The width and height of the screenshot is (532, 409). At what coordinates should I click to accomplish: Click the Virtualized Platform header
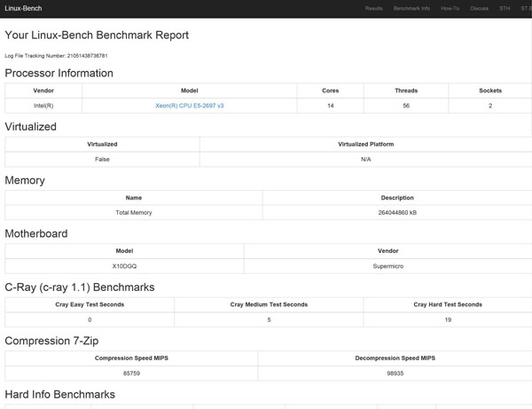click(x=365, y=144)
